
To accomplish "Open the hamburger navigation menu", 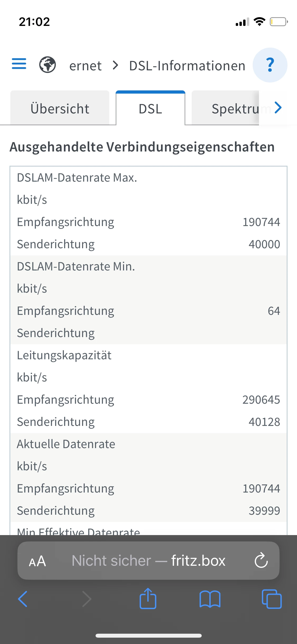I will point(19,64).
